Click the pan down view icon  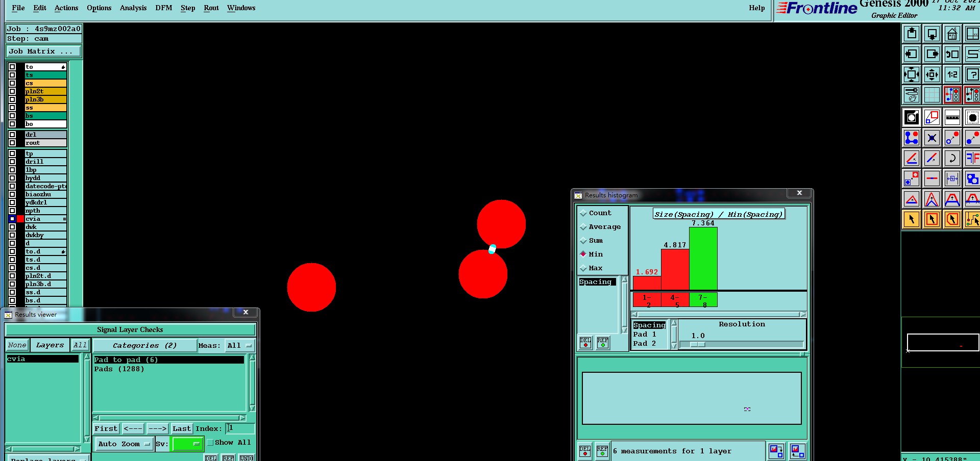click(932, 34)
